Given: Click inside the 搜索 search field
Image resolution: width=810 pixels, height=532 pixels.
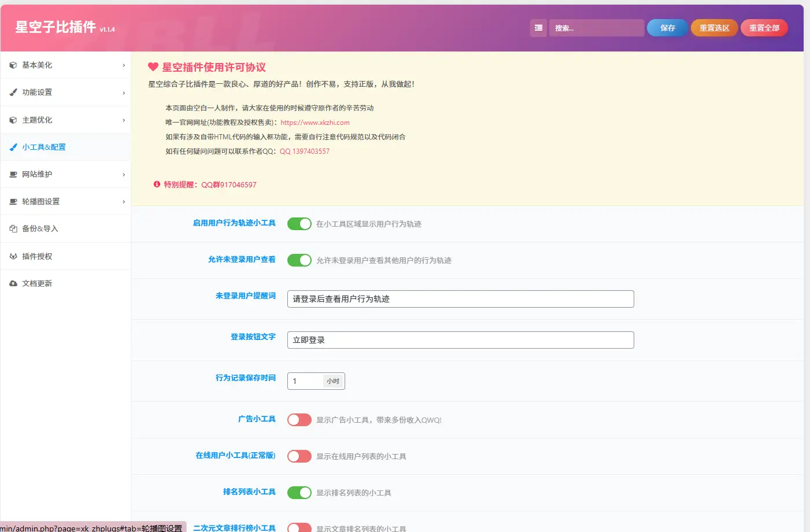Looking at the screenshot, I should pos(597,28).
